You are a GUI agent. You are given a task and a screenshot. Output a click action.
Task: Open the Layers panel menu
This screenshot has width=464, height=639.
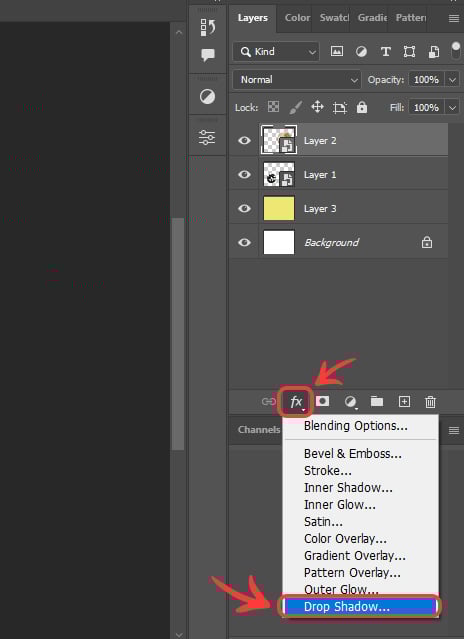point(453,19)
